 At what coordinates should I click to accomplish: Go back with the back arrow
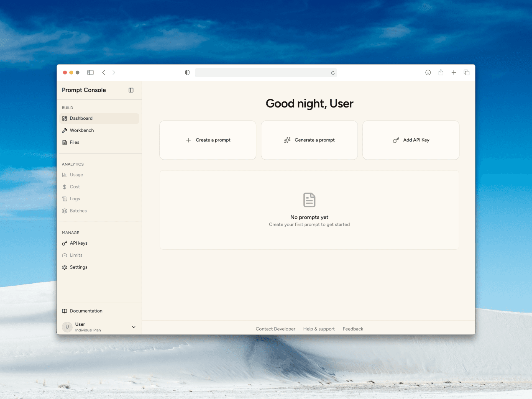(x=104, y=73)
